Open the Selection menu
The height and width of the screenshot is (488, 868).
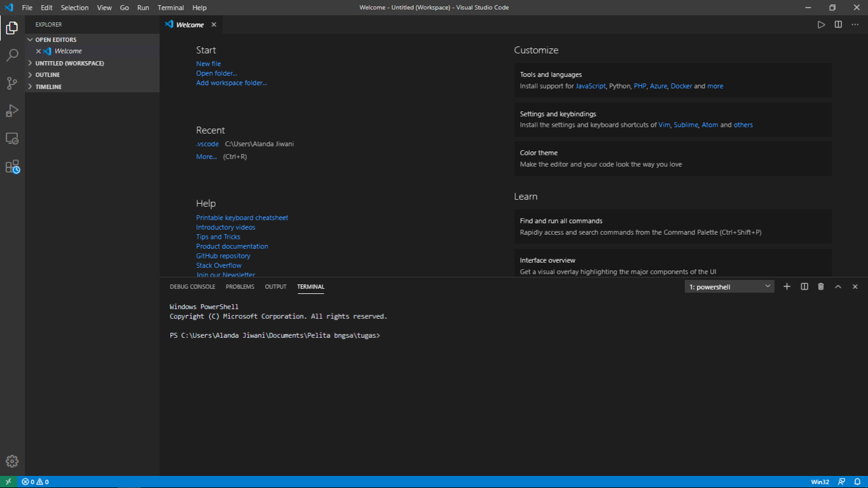(74, 8)
